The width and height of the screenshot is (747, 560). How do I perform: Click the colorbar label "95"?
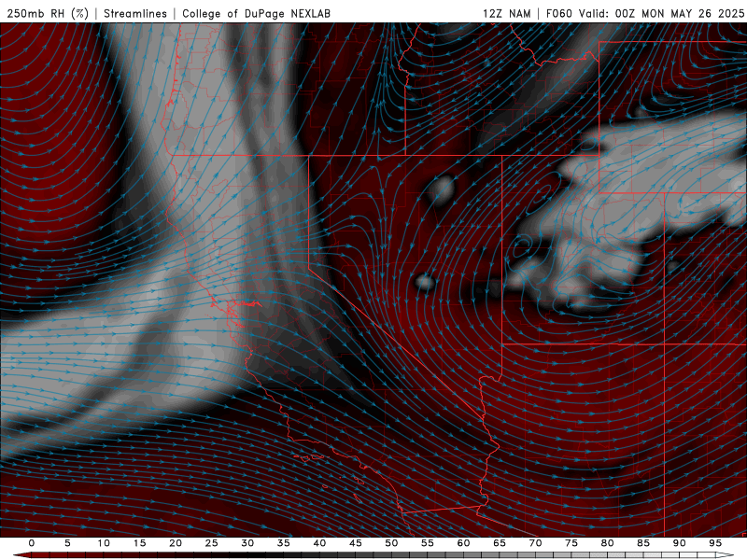pyautogui.click(x=715, y=543)
